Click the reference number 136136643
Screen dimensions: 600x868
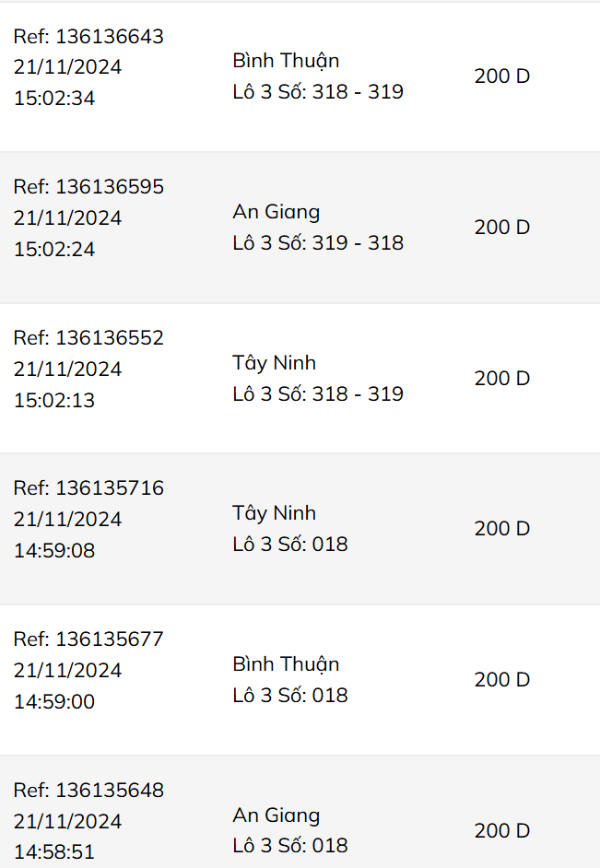88,37
